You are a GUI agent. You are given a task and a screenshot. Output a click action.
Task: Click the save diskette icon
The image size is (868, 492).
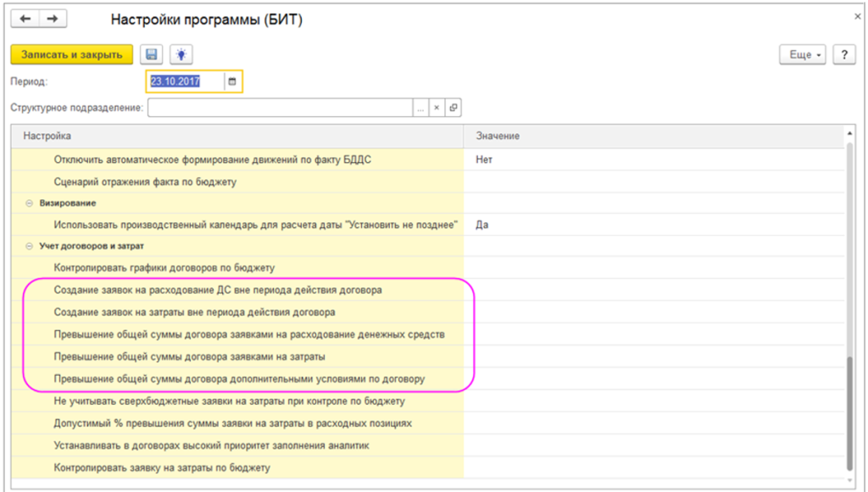(151, 54)
